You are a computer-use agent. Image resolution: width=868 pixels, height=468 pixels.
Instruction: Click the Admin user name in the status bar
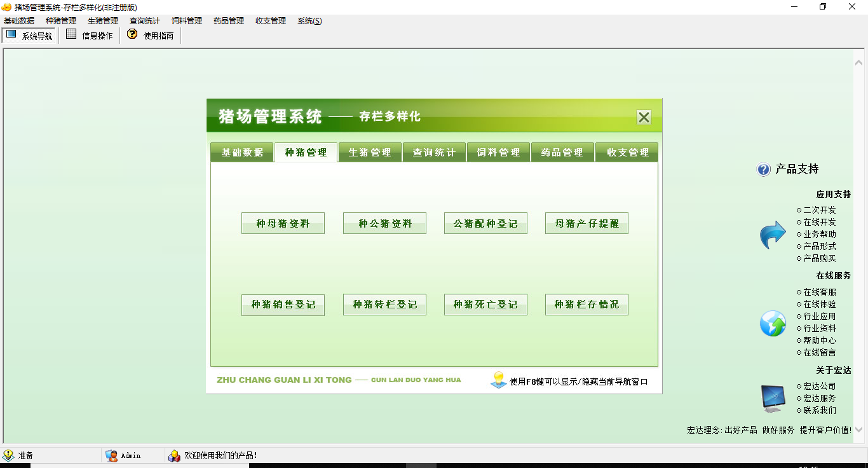pyautogui.click(x=131, y=455)
